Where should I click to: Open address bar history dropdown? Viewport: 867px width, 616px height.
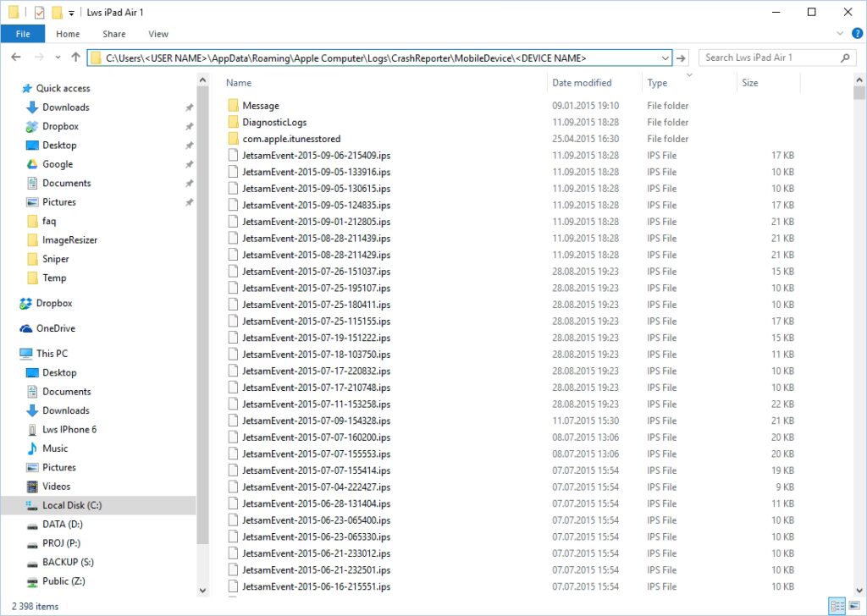click(664, 58)
